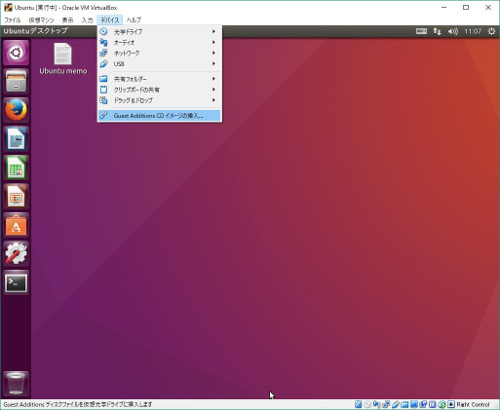Expand the オーディオ submenu
Image resolution: width=500 pixels, height=410 pixels.
(x=159, y=42)
